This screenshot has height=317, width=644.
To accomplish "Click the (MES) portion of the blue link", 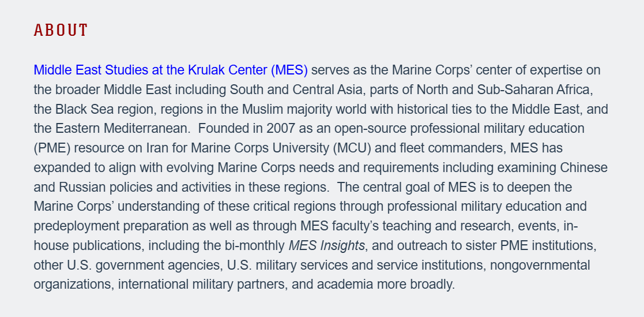I will 289,70.
